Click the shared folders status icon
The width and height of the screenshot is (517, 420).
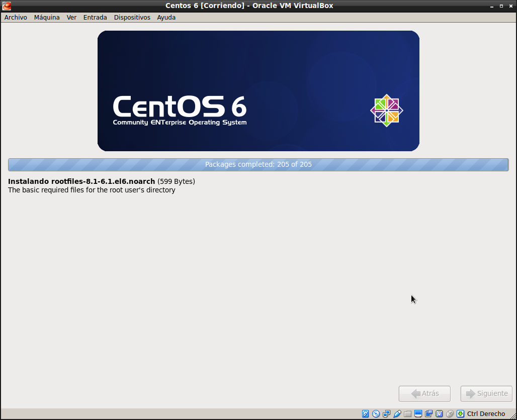click(x=407, y=414)
